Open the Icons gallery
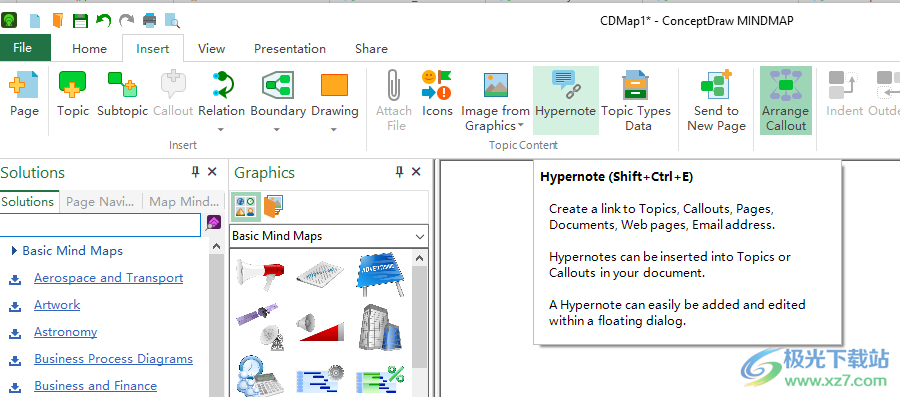Screen dimensions: 900x397 click(437, 94)
